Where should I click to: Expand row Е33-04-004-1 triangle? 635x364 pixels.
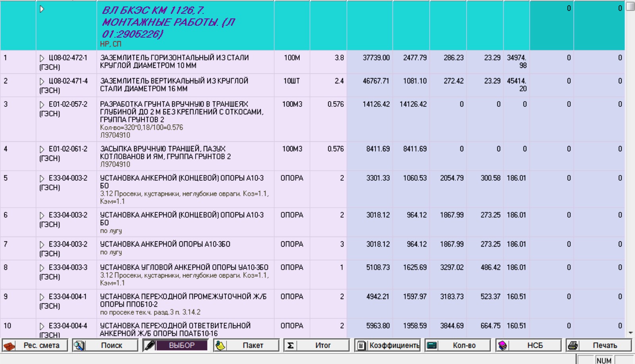pos(42,297)
